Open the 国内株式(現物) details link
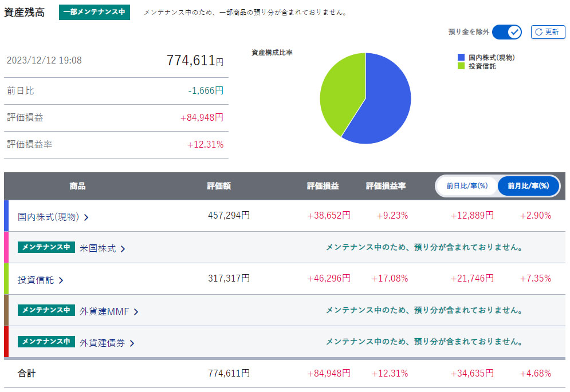The width and height of the screenshot is (570, 392). click(x=48, y=217)
